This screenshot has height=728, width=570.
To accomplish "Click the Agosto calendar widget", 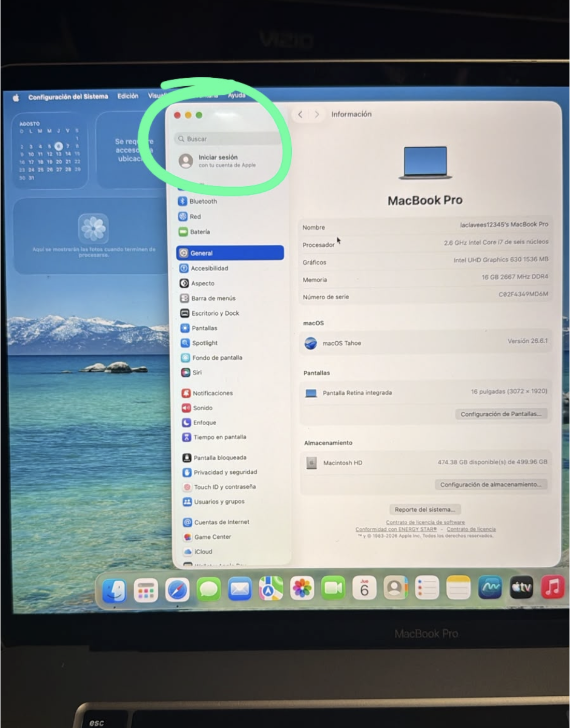I will click(50, 151).
